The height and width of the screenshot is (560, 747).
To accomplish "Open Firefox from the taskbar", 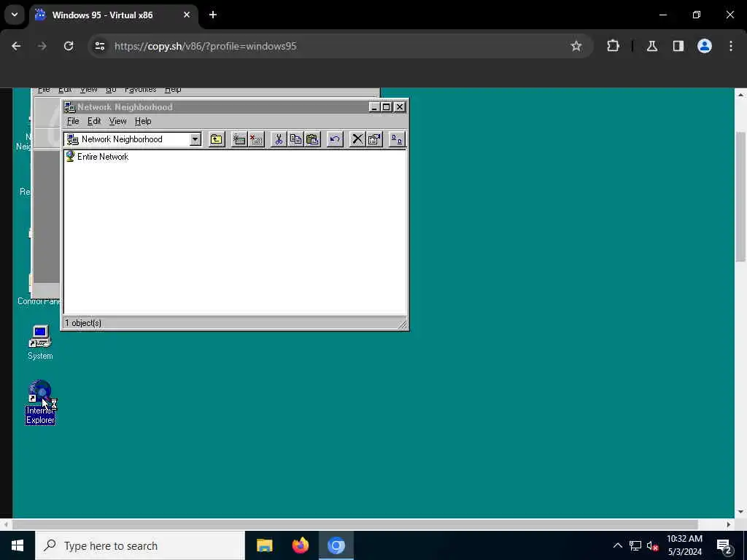I will (300, 545).
